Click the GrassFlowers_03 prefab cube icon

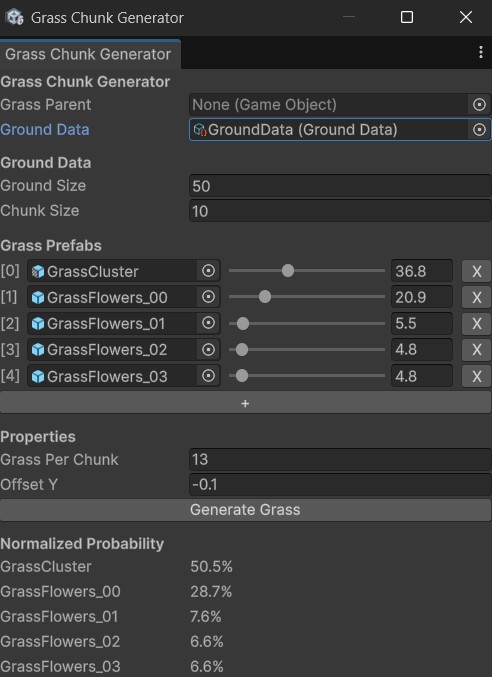click(38, 376)
